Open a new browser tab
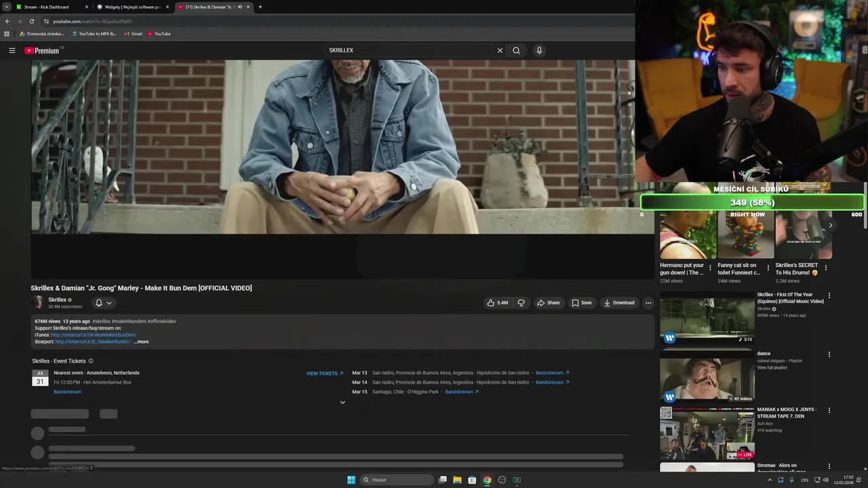The width and height of the screenshot is (868, 488). tap(260, 7)
